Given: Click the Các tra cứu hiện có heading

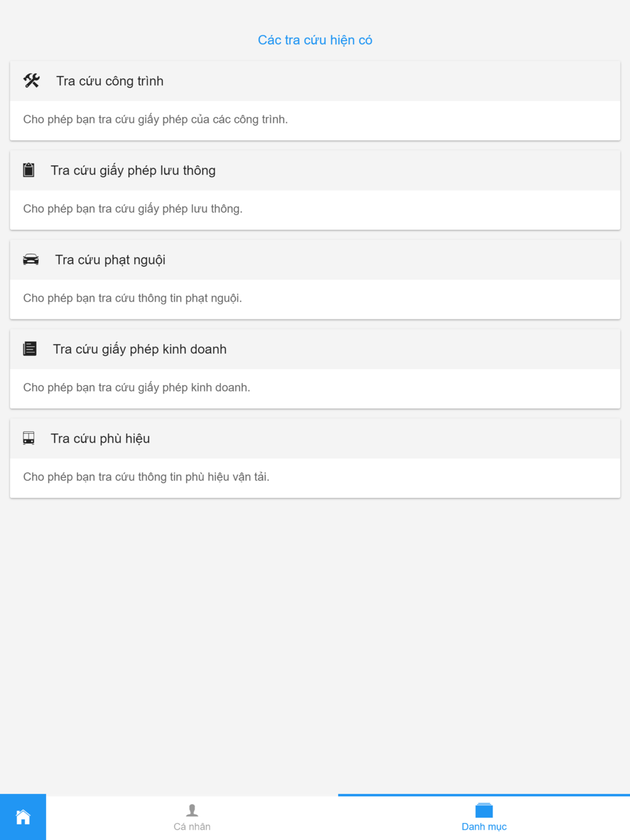Looking at the screenshot, I should (x=315, y=40).
